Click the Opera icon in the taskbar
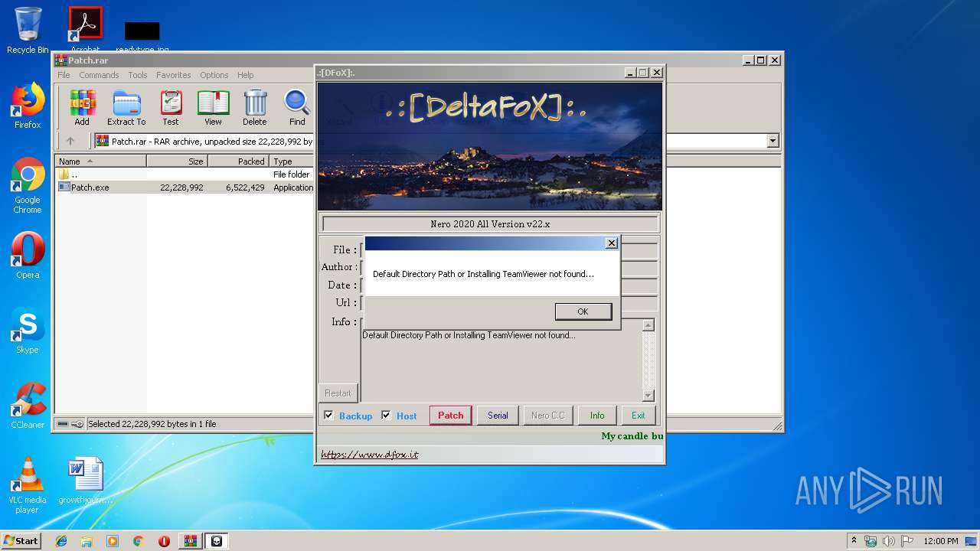 [164, 541]
